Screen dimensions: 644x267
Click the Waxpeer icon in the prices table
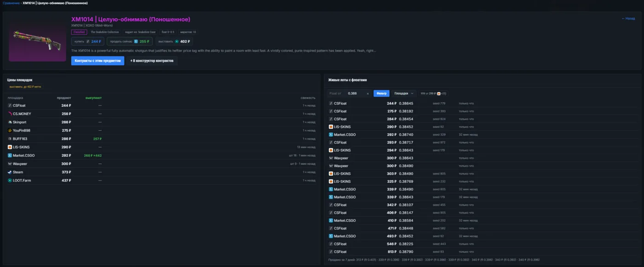10,164
